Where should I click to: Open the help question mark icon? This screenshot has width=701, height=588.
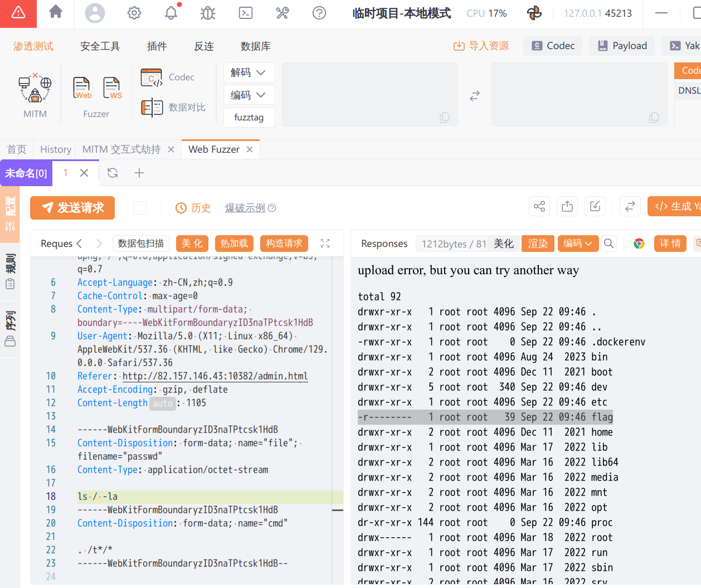319,13
